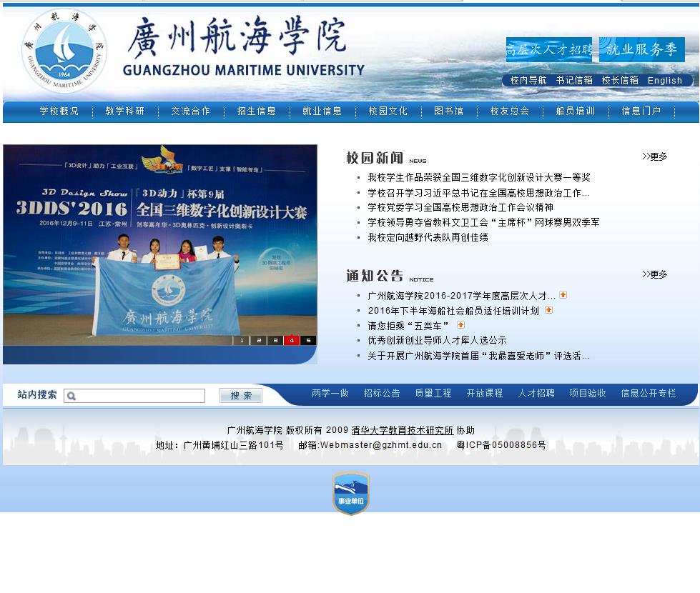Image resolution: width=700 pixels, height=593 pixels.
Task: Open the 校友总会 menu
Action: tap(509, 111)
